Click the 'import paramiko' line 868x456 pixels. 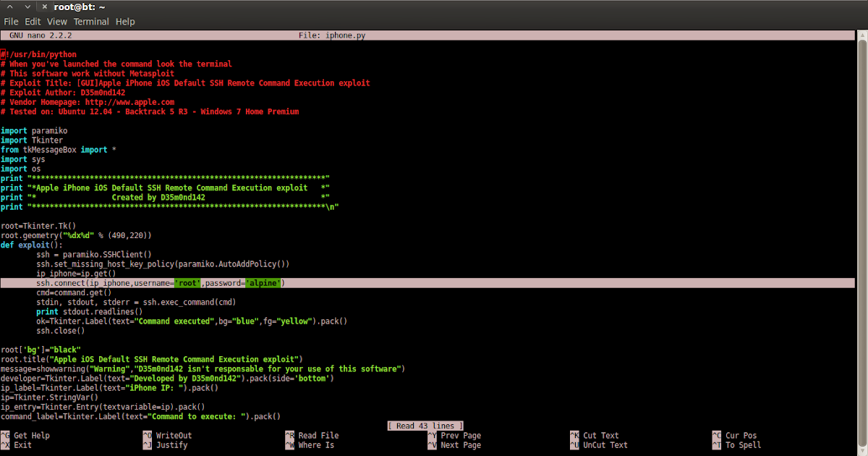point(34,130)
